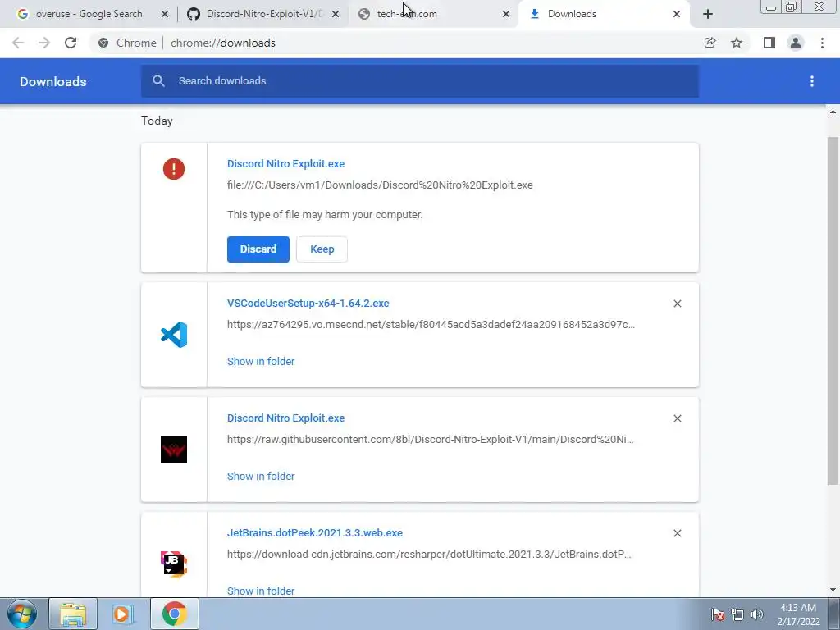Open the JetBrains.dotPeek.2021.3.3.web.exe link
The image size is (840, 630).
(314, 533)
